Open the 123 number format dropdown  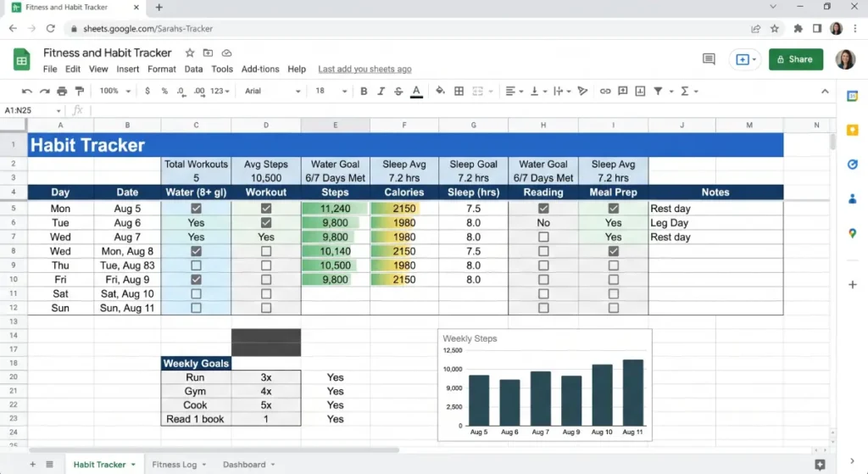220,91
